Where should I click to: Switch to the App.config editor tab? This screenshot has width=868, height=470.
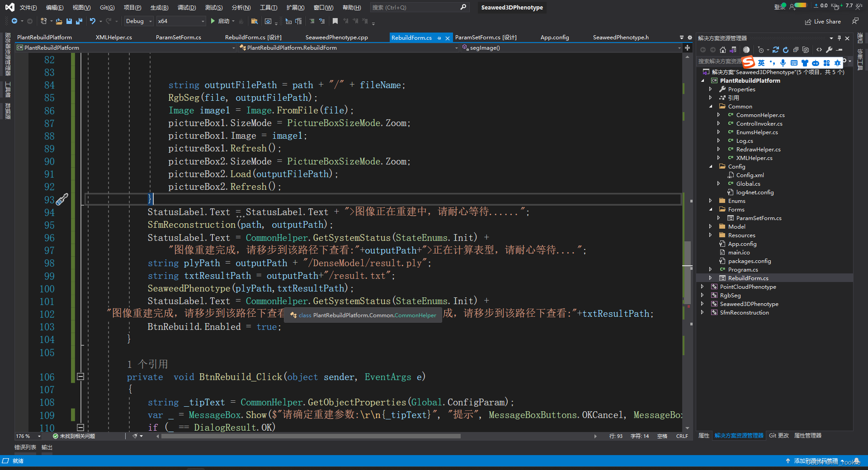point(555,38)
